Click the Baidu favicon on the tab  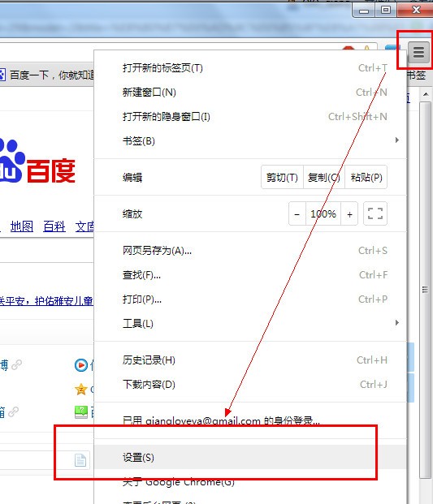pyautogui.click(x=2, y=75)
